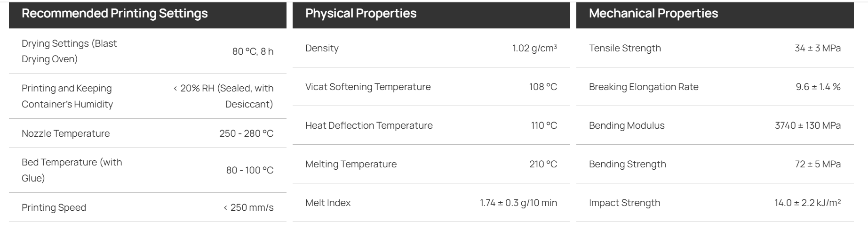Click the Tensile Strength label
The height and width of the screenshot is (231, 868).
(x=625, y=48)
